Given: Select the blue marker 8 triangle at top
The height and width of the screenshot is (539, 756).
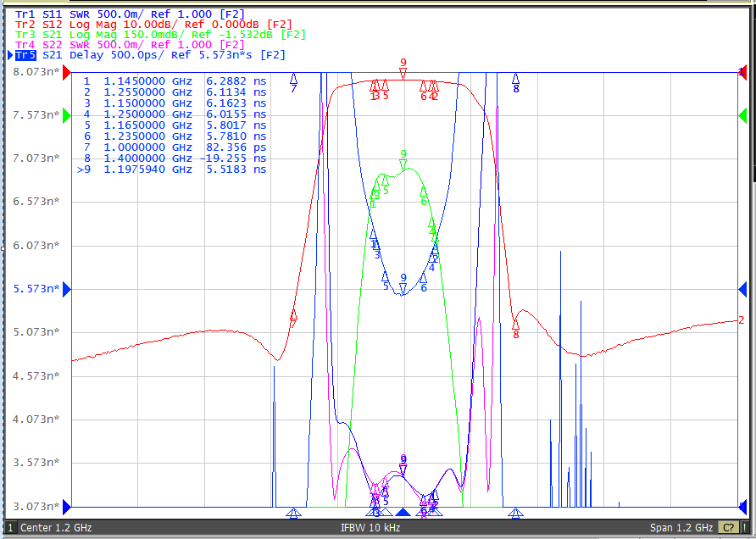Looking at the screenshot, I should click(516, 79).
